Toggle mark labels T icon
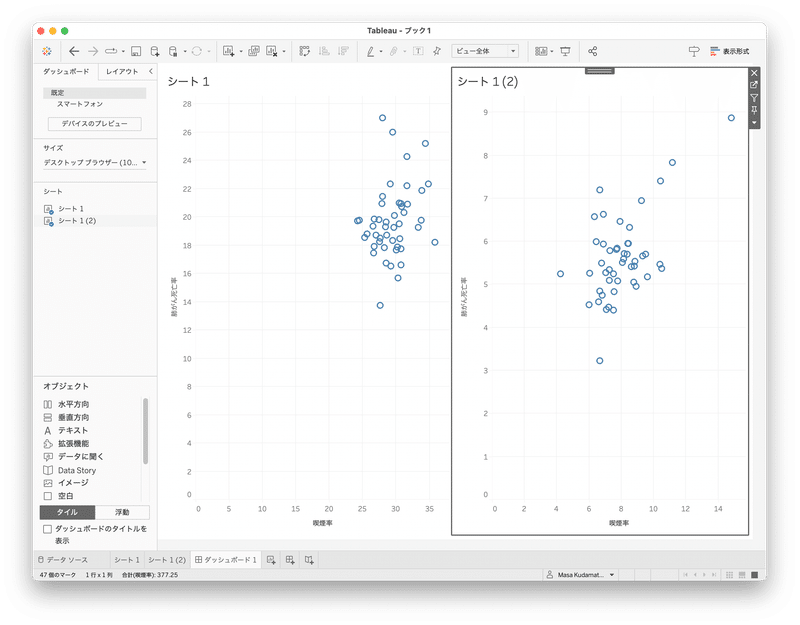The image size is (800, 625). (x=418, y=51)
